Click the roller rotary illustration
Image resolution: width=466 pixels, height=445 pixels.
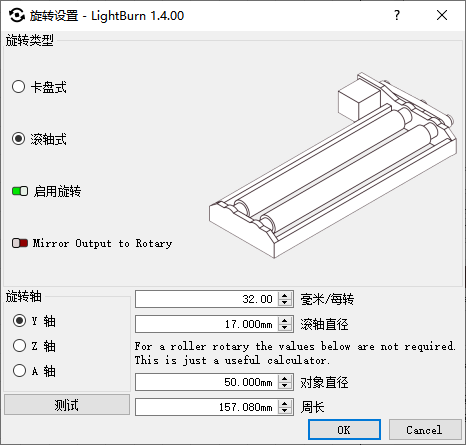[x=333, y=165]
